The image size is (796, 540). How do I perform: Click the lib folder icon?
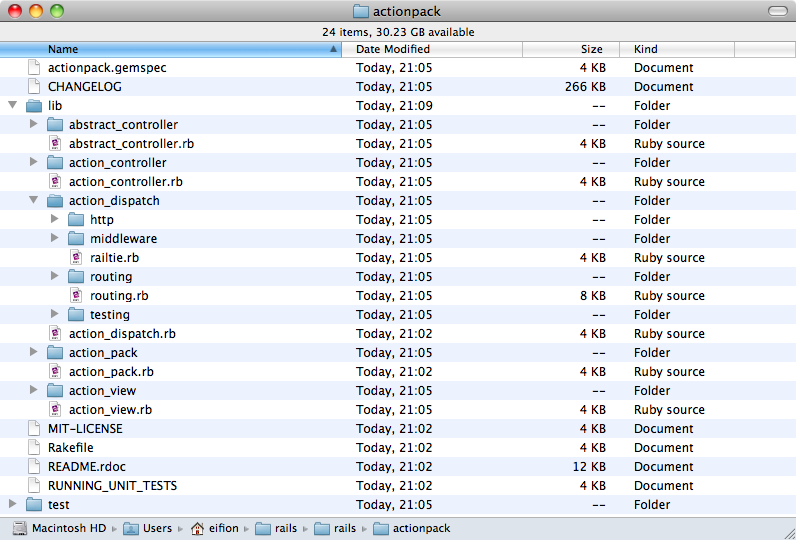[34, 106]
